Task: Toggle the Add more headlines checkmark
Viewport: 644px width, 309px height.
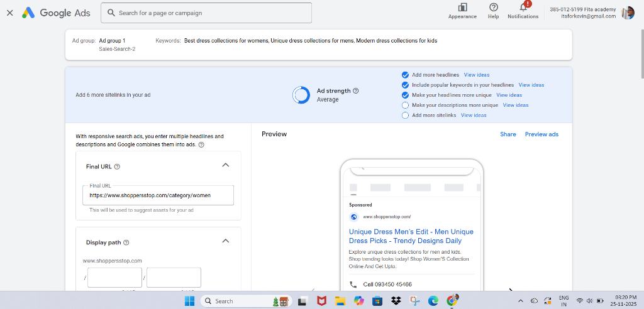Action: (406, 75)
